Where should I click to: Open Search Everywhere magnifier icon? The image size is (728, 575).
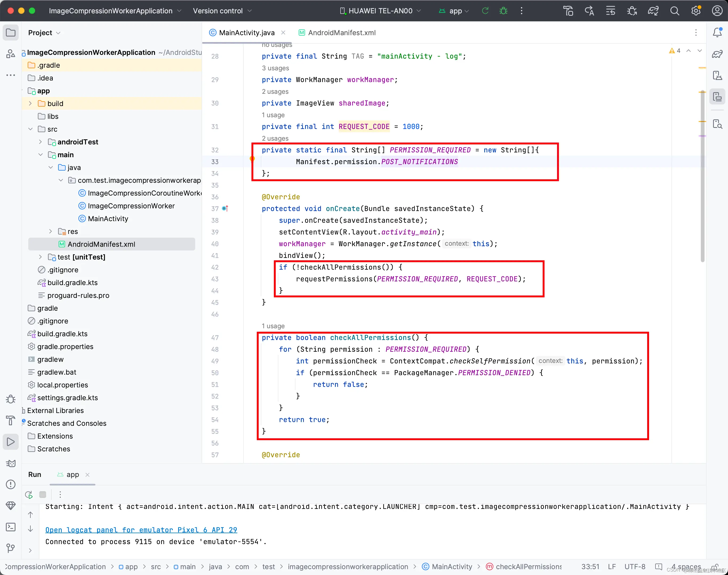(674, 11)
